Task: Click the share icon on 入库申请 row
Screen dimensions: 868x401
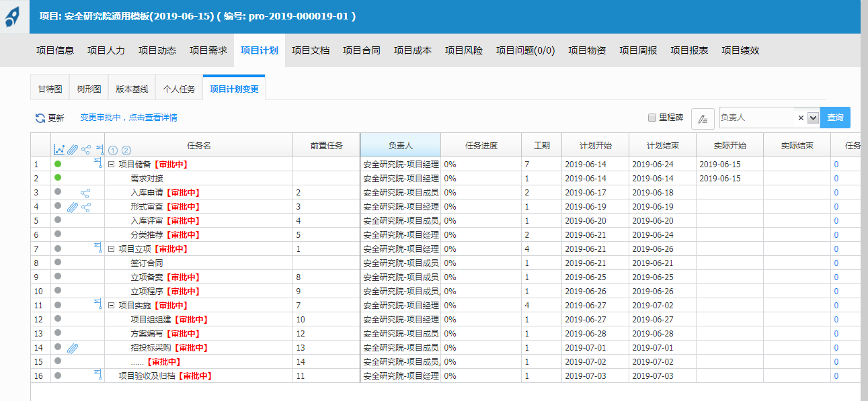Action: coord(85,193)
